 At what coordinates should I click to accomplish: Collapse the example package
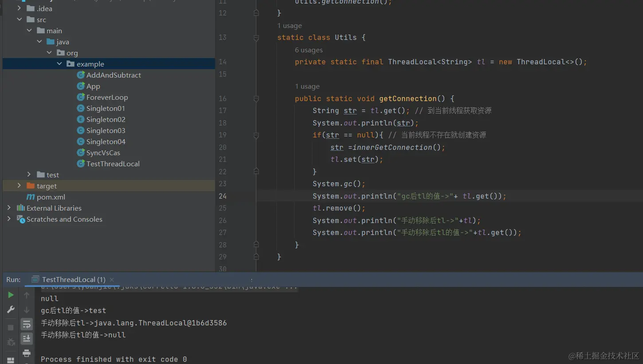click(60, 64)
